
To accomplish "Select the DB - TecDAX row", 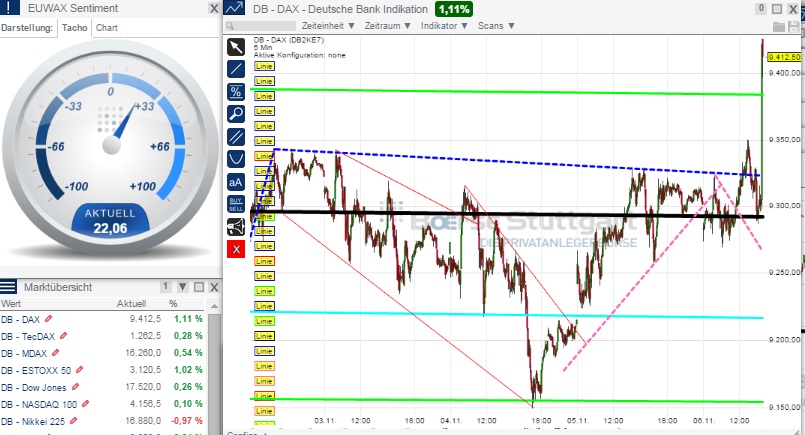I will 103,336.
